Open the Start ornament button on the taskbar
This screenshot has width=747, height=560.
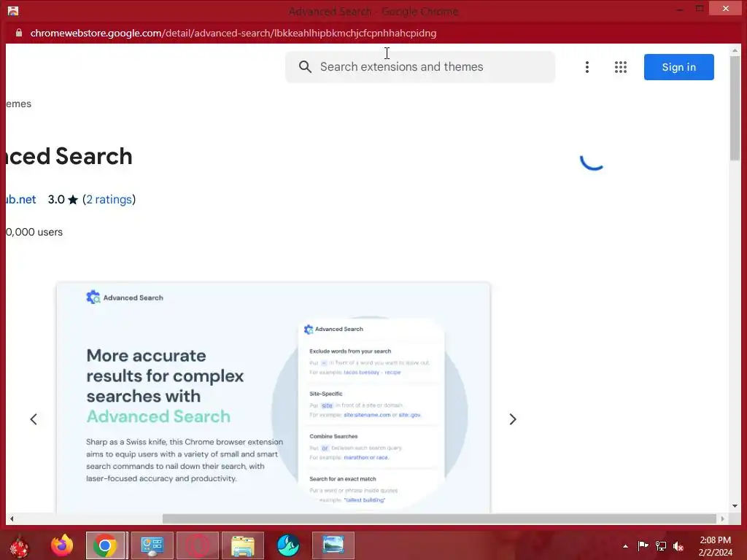19,545
